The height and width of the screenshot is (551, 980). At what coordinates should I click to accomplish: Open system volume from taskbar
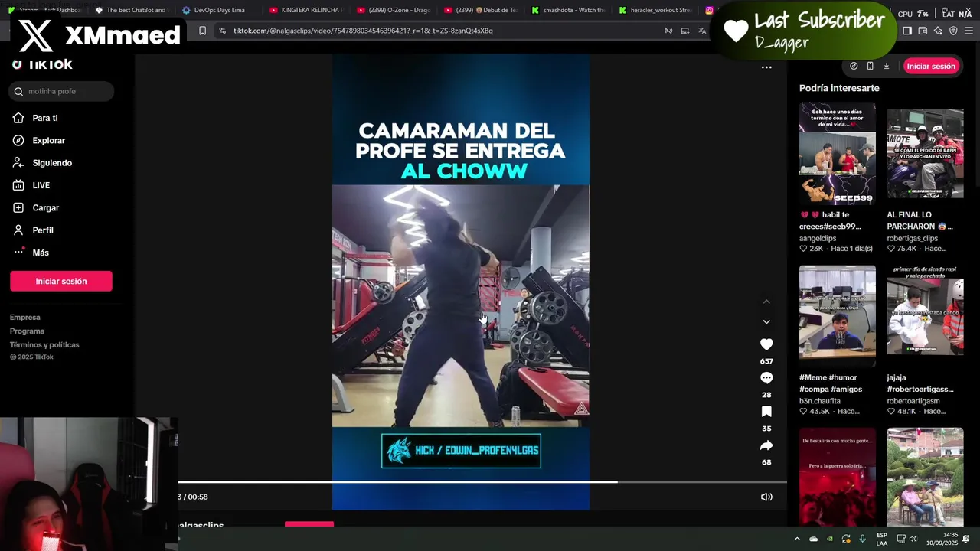(x=913, y=539)
